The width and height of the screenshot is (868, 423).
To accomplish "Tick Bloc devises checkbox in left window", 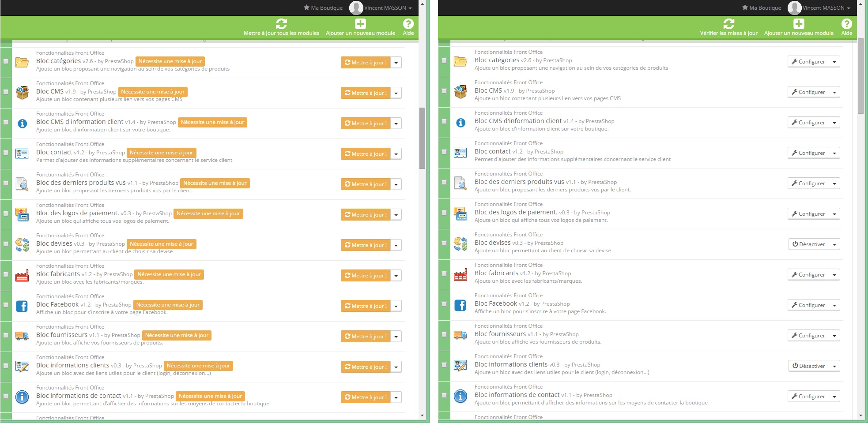I will [6, 244].
